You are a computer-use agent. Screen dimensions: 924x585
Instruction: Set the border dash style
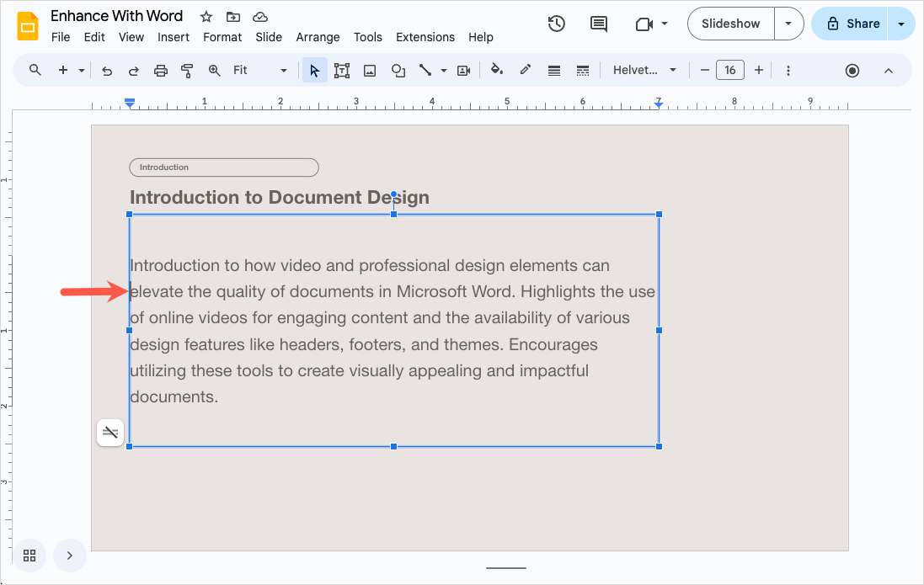583,71
